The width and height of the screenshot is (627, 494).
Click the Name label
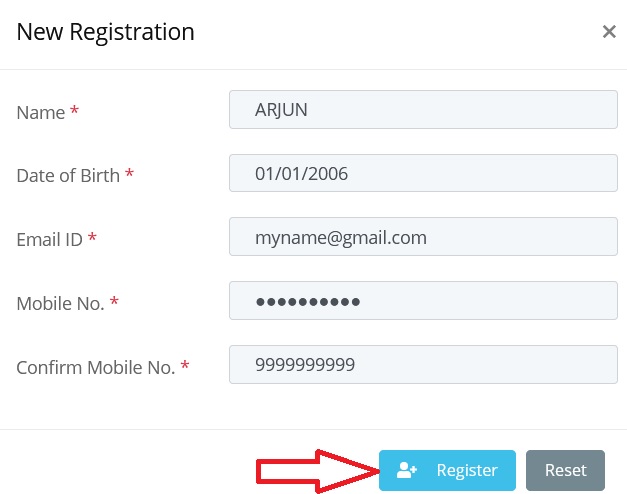pyautogui.click(x=40, y=112)
